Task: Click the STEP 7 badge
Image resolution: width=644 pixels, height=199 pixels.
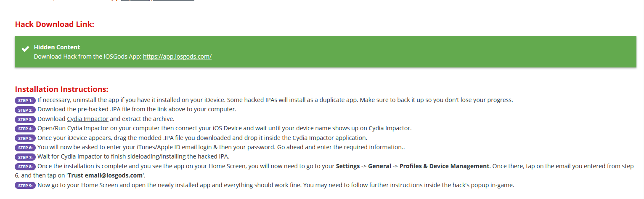Action: click(x=25, y=157)
